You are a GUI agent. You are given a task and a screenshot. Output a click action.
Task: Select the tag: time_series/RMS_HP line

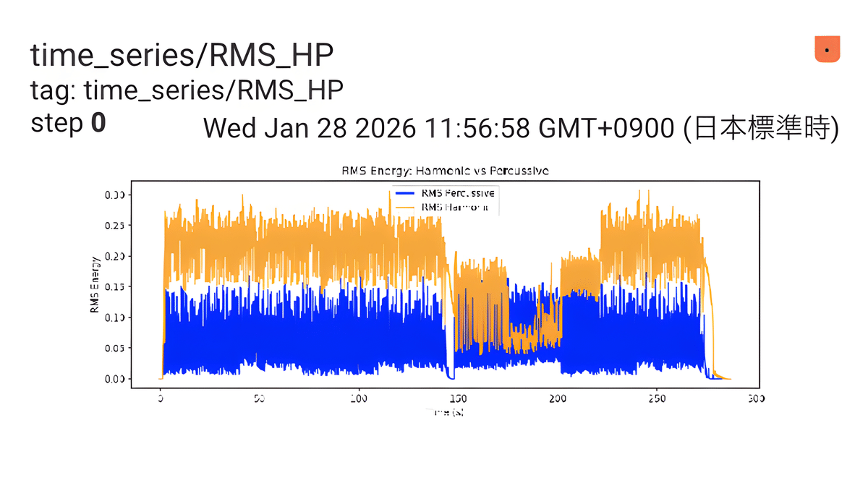(186, 90)
